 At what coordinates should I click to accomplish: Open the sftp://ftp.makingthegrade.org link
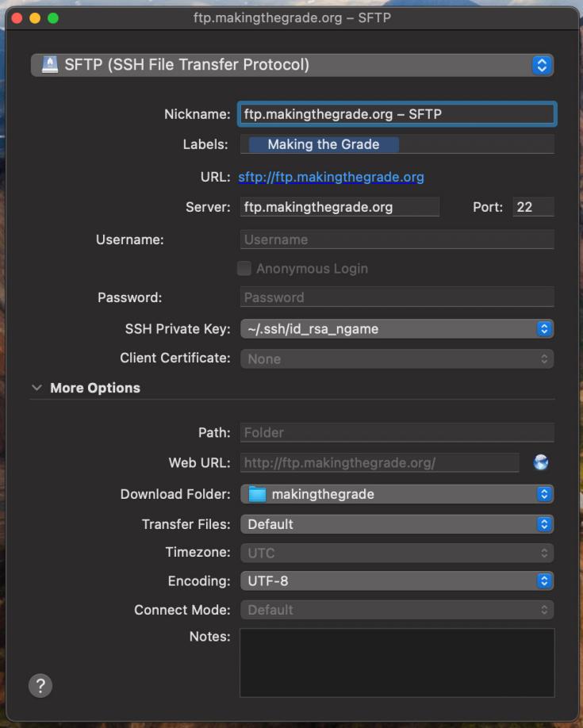coord(332,177)
